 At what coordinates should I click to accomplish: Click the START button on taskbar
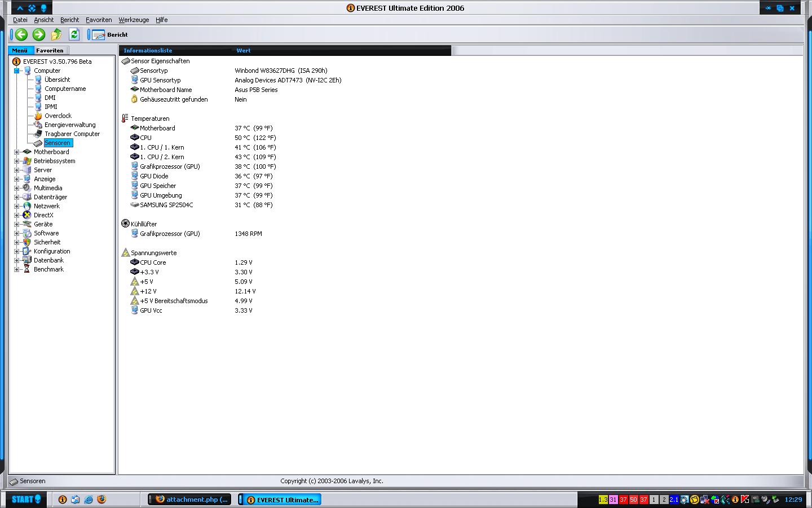[26, 499]
